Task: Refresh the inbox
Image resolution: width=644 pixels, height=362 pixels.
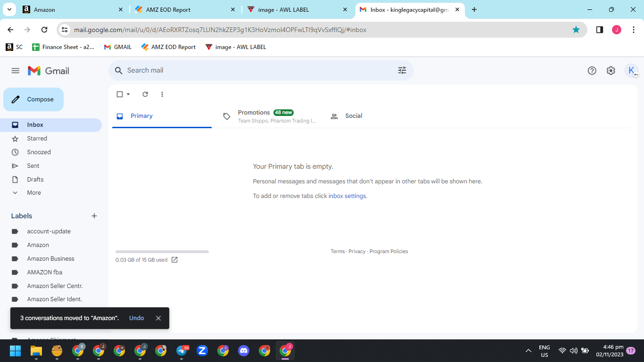Action: [x=145, y=94]
